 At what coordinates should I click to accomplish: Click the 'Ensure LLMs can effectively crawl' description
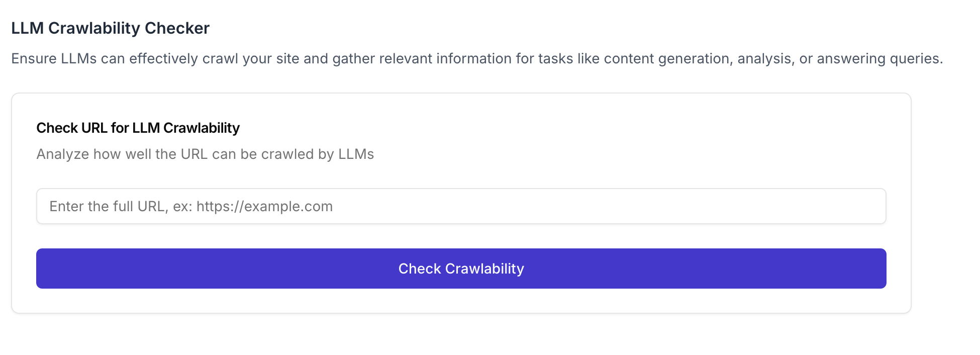coord(476,59)
